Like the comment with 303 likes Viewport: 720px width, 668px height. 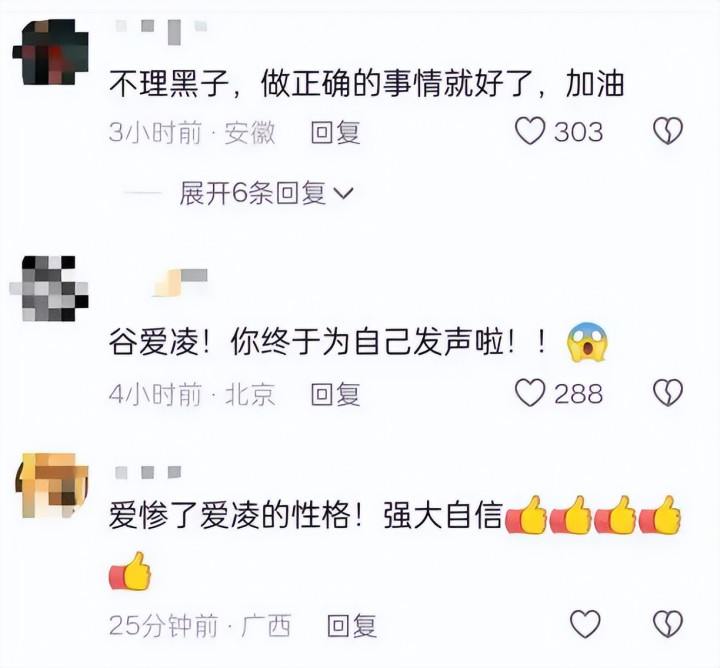tap(530, 131)
